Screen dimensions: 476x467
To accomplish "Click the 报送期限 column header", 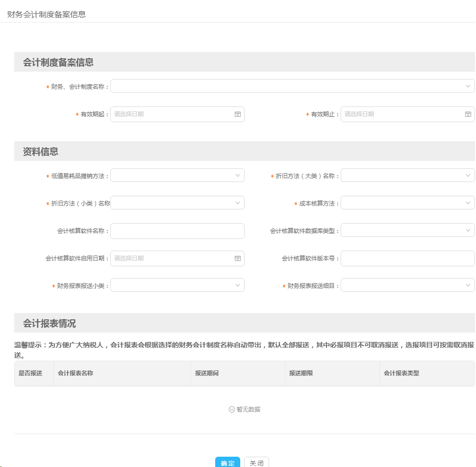I will pos(301,373).
